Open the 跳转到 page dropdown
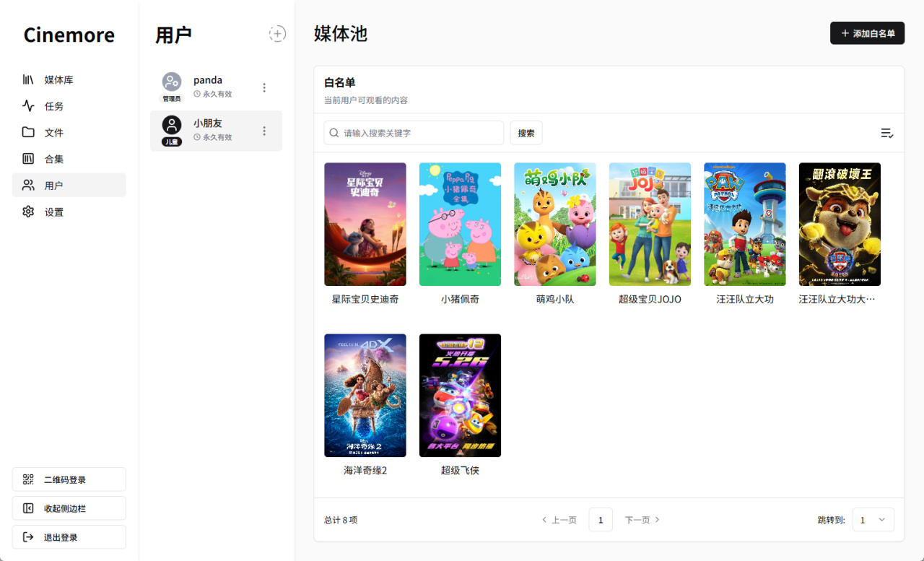 pos(873,520)
